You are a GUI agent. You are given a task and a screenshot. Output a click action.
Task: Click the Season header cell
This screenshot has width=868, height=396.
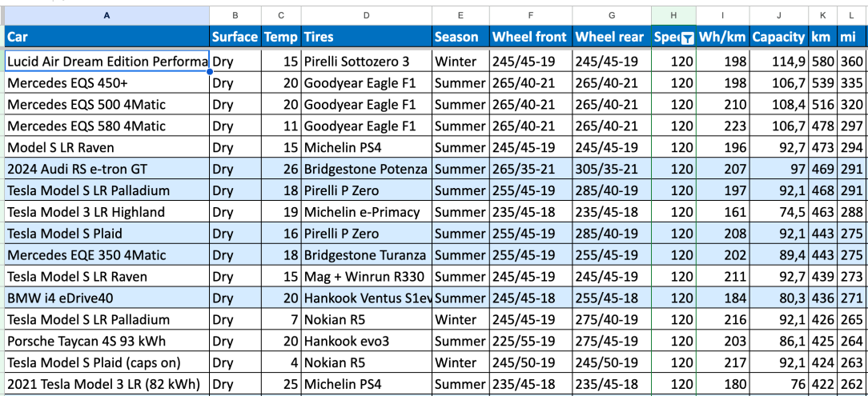460,37
